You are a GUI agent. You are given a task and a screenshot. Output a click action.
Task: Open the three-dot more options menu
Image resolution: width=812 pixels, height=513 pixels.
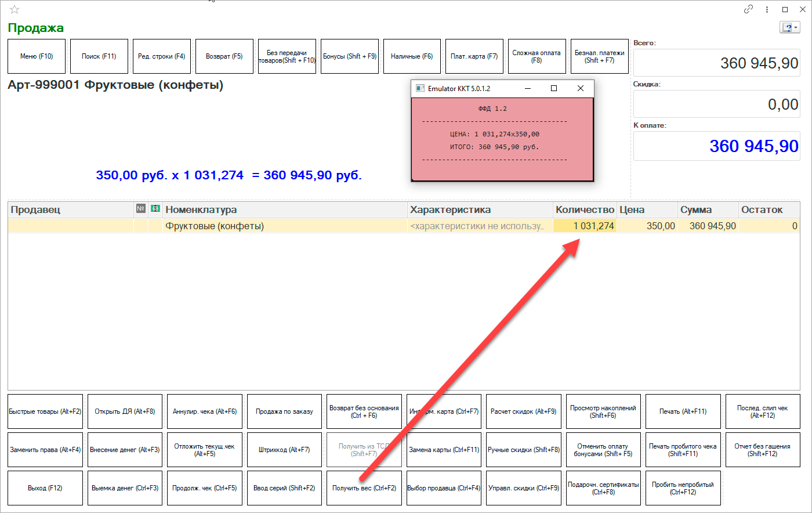pos(767,9)
